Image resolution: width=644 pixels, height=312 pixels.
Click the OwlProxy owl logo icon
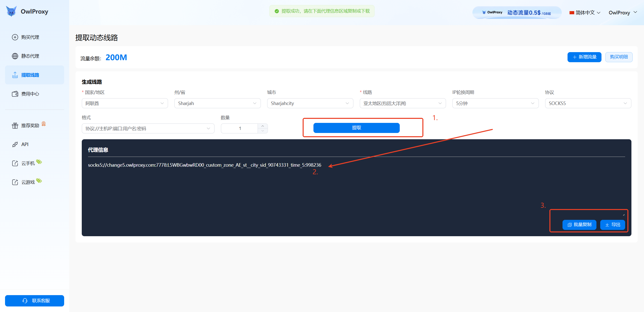(x=11, y=11)
